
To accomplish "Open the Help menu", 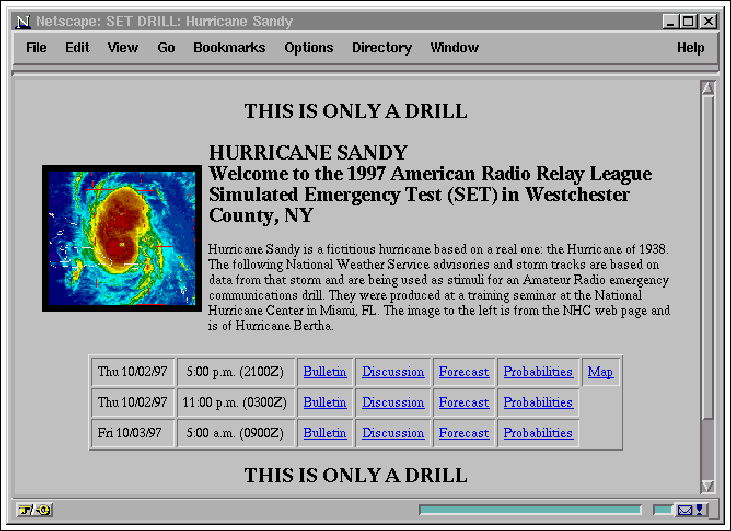I will pyautogui.click(x=690, y=48).
